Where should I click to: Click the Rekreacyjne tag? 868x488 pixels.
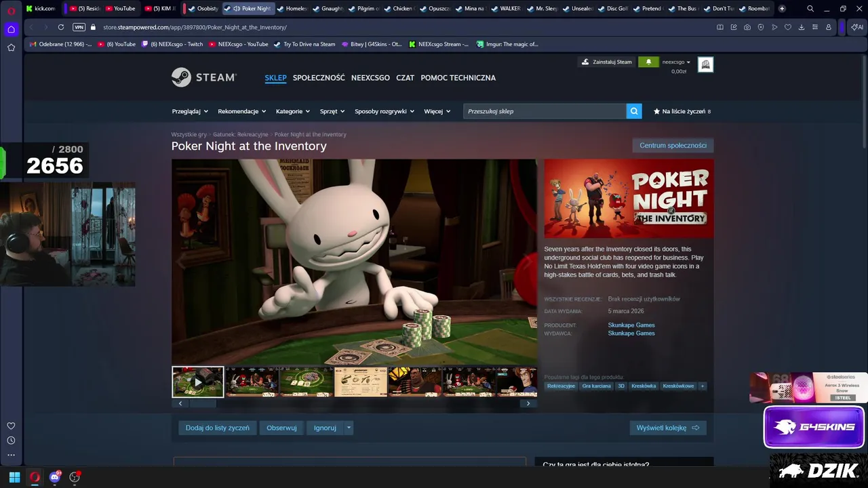click(561, 386)
